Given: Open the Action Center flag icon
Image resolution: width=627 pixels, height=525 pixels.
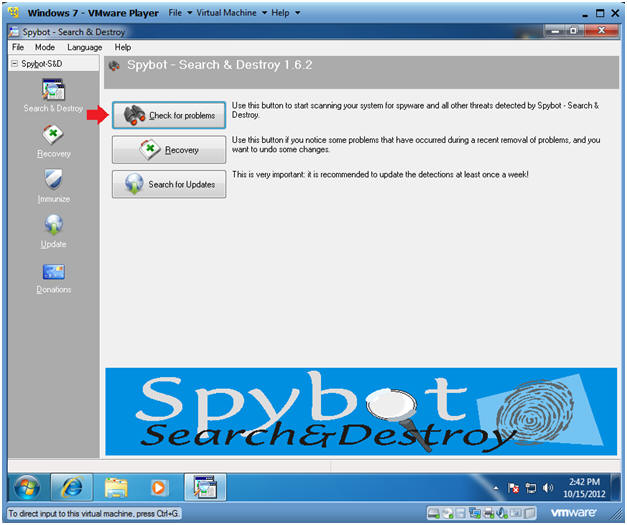Looking at the screenshot, I should click(513, 488).
